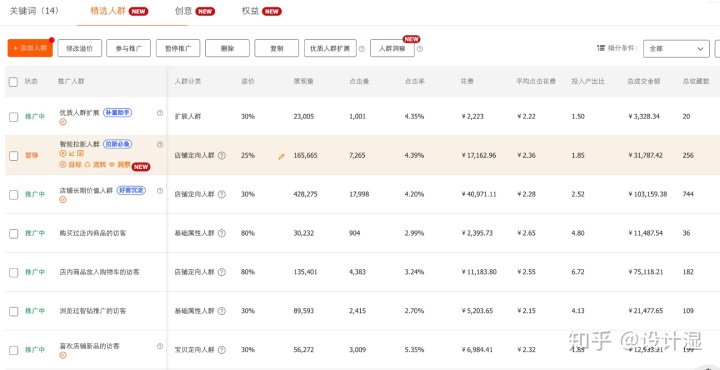Click the 花费 column header
720x370 pixels.
(467, 81)
